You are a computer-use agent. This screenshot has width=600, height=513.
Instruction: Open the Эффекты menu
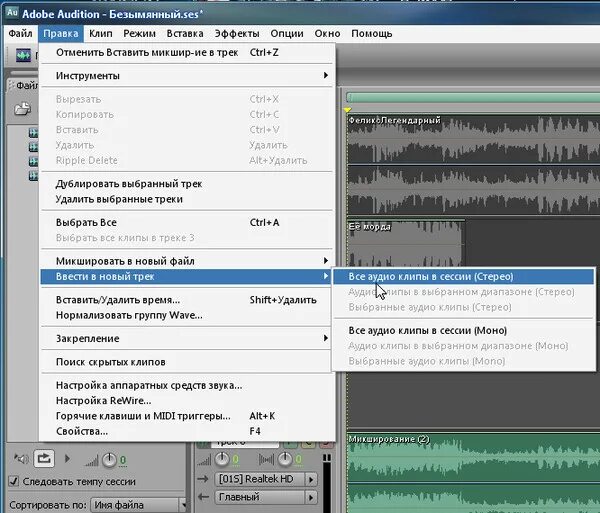(x=237, y=34)
